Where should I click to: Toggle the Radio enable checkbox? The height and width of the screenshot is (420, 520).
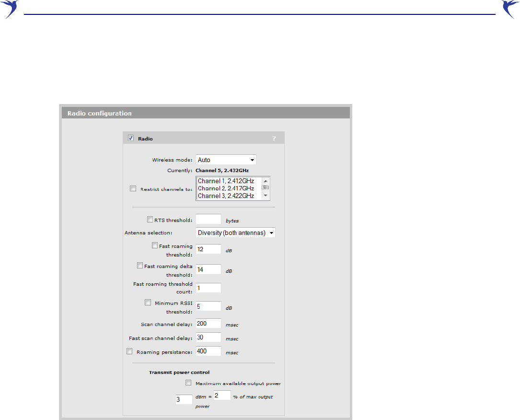click(x=131, y=138)
